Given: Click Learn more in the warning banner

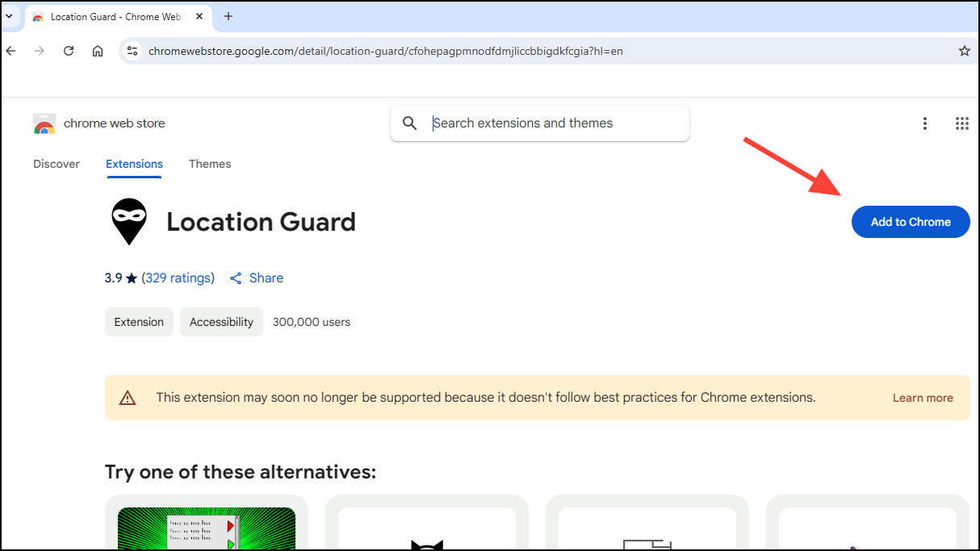Looking at the screenshot, I should tap(923, 398).
